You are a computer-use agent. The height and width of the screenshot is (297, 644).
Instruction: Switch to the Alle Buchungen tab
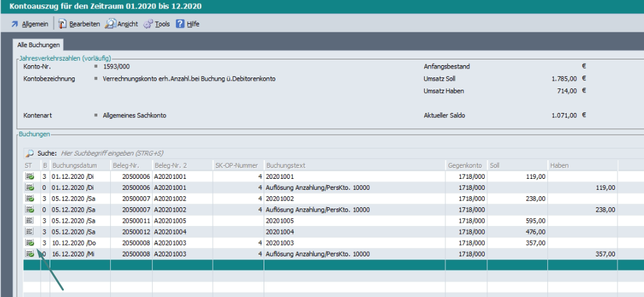(x=39, y=45)
